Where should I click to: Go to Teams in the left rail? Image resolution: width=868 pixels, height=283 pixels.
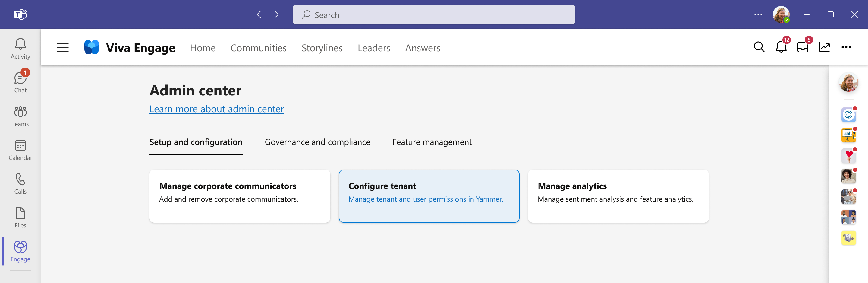click(x=20, y=116)
